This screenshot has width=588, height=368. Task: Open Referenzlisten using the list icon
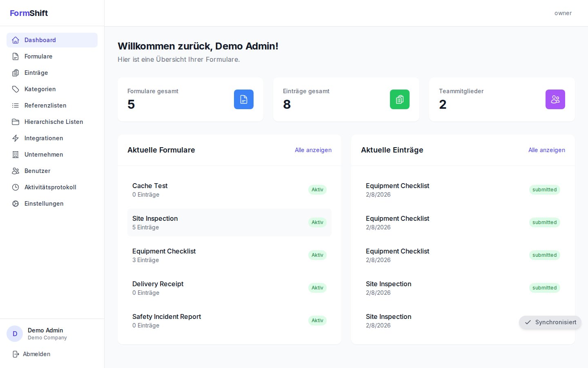(x=16, y=105)
